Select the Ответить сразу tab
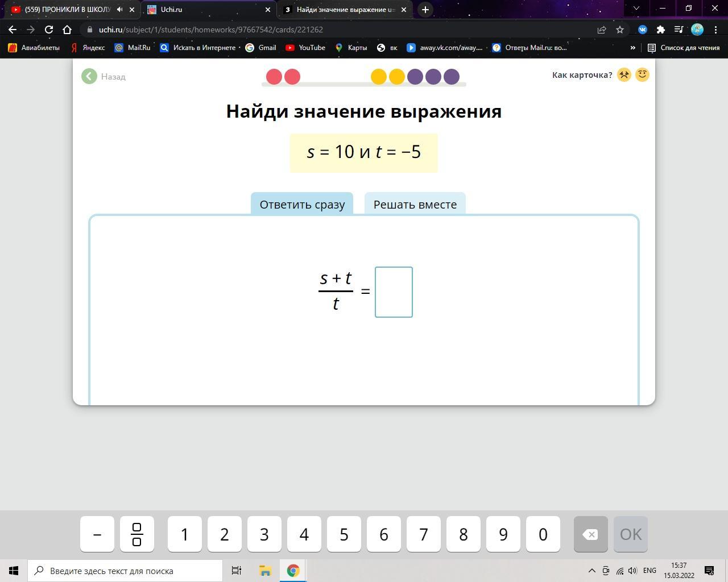 [x=302, y=205]
